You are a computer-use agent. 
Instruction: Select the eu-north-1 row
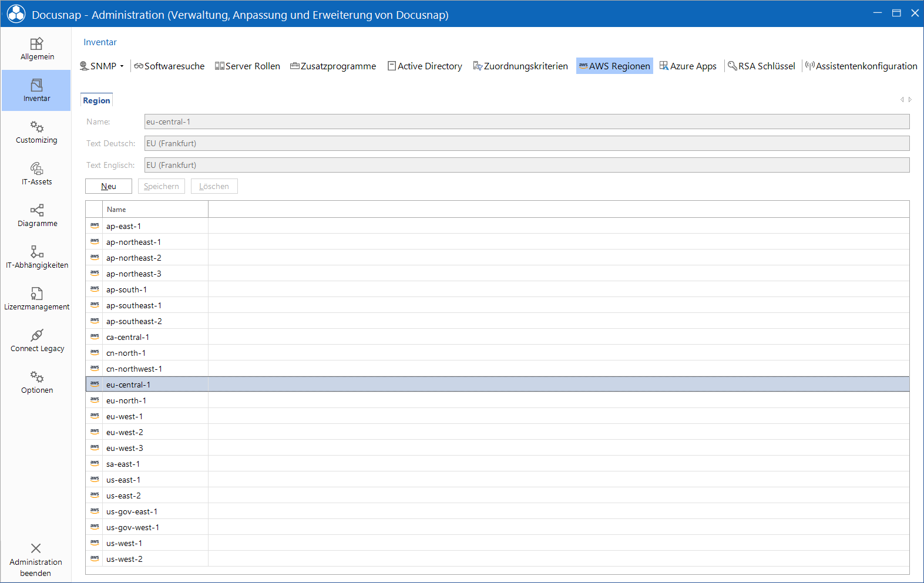click(x=498, y=400)
